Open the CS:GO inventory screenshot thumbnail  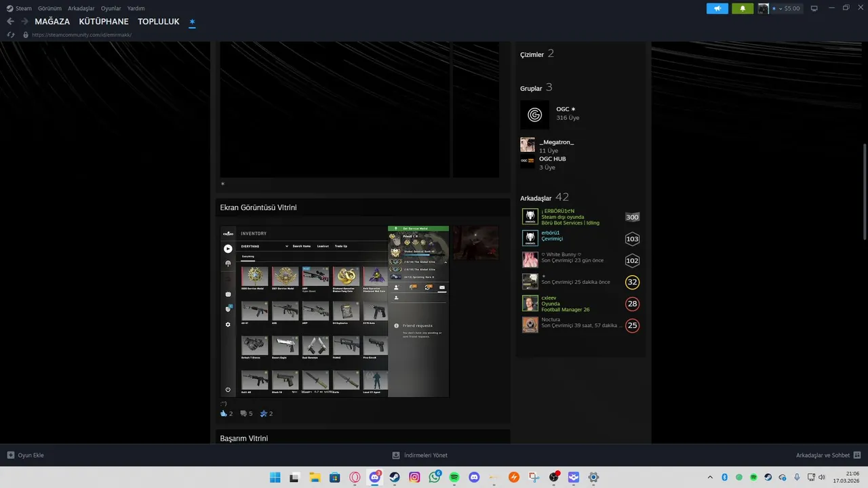pyautogui.click(x=334, y=311)
